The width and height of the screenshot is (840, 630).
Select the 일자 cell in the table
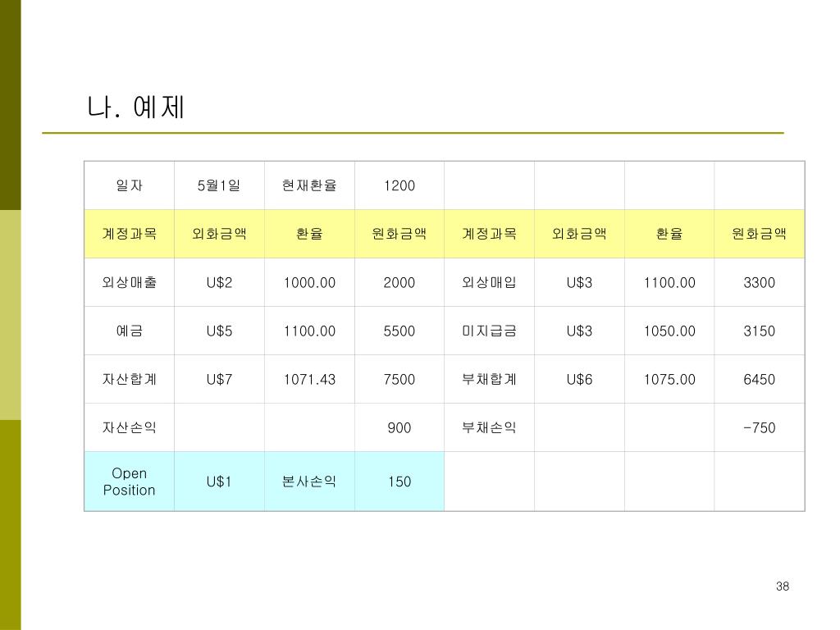click(x=129, y=185)
